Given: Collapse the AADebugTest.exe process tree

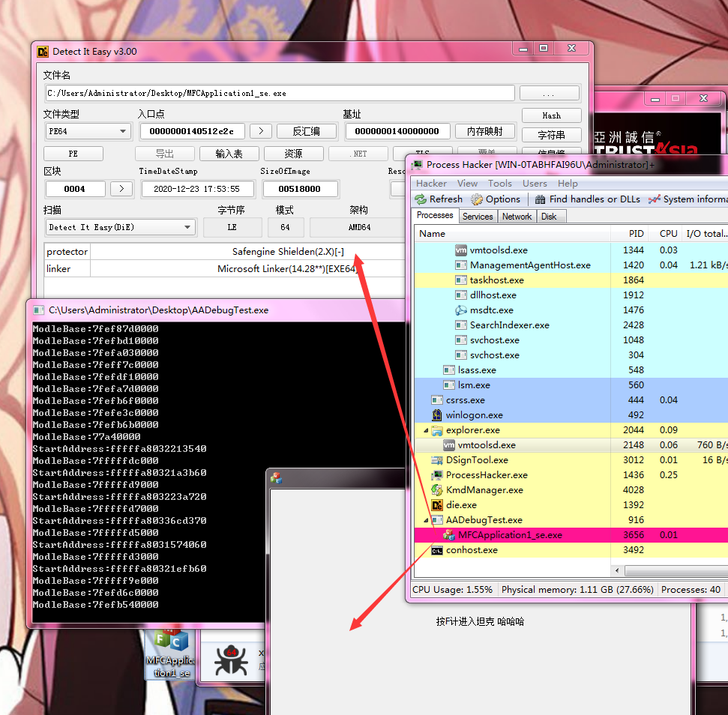Looking at the screenshot, I should pyautogui.click(x=426, y=521).
